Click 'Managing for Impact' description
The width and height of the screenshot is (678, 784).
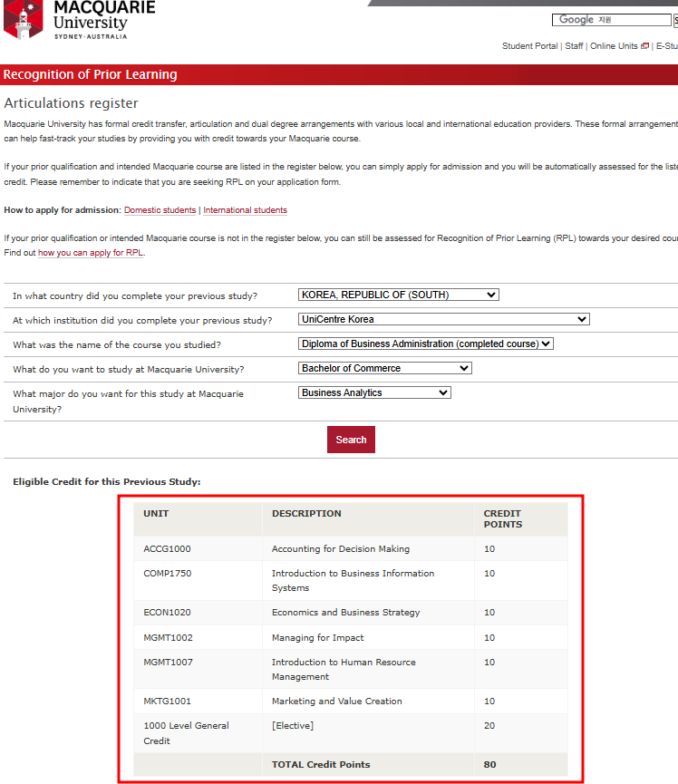317,637
